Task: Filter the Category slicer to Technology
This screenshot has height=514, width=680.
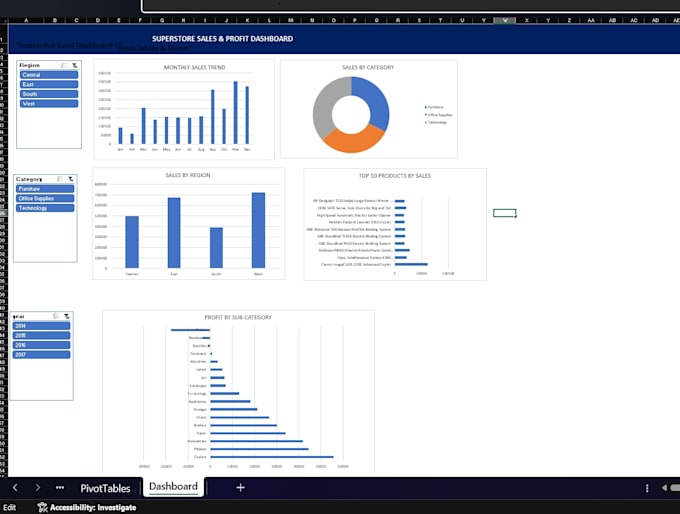Action: [45, 208]
